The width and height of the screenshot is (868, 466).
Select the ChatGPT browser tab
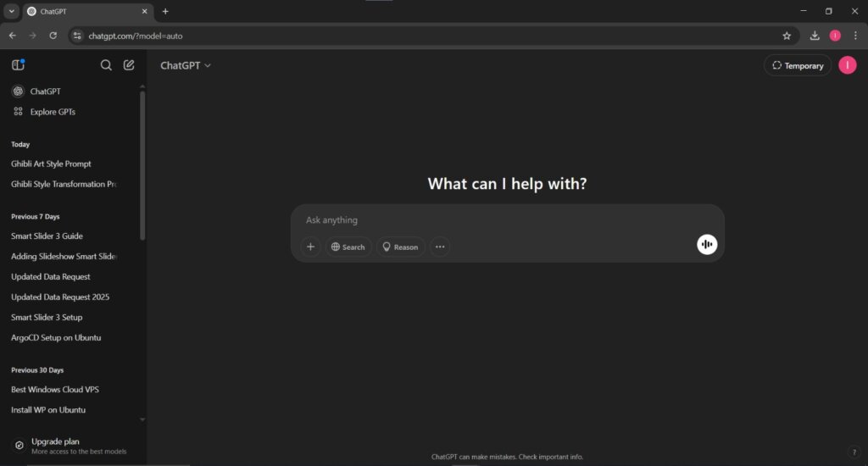tap(87, 11)
